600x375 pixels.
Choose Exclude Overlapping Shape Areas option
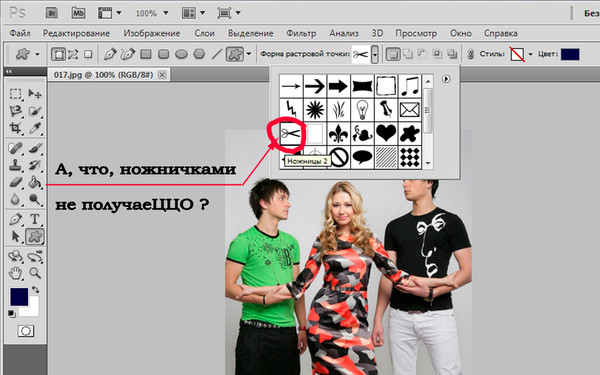(x=452, y=54)
